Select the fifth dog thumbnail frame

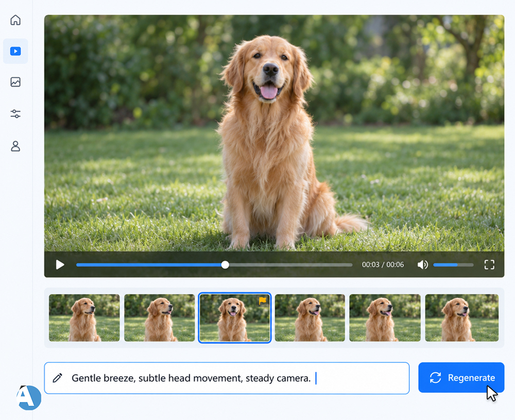(x=385, y=318)
